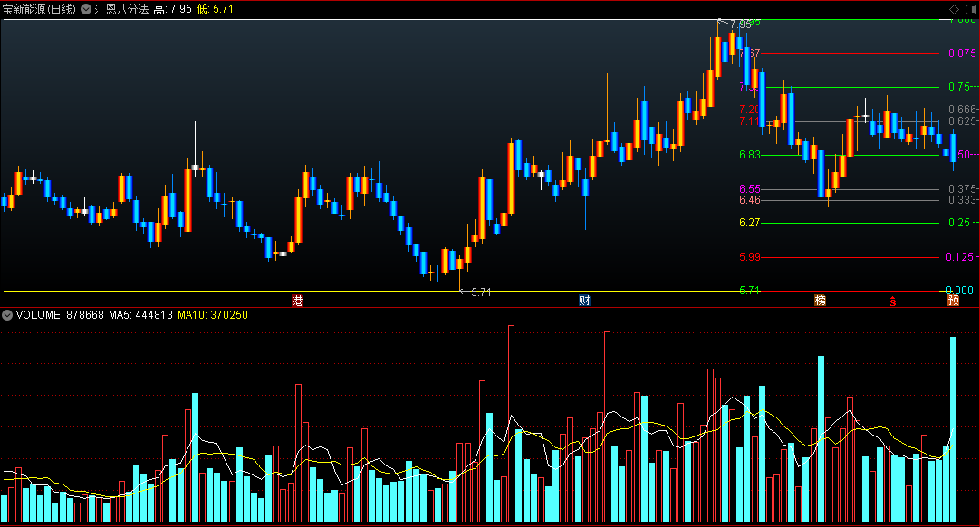
Task: Click the 5.99 price level label
Action: 750,257
